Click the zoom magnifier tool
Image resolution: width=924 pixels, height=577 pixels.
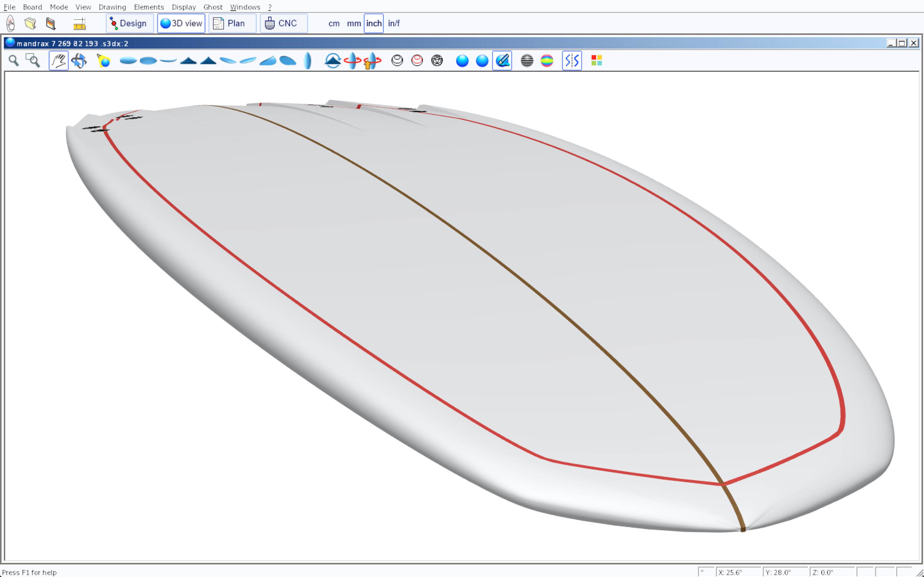pyautogui.click(x=14, y=61)
